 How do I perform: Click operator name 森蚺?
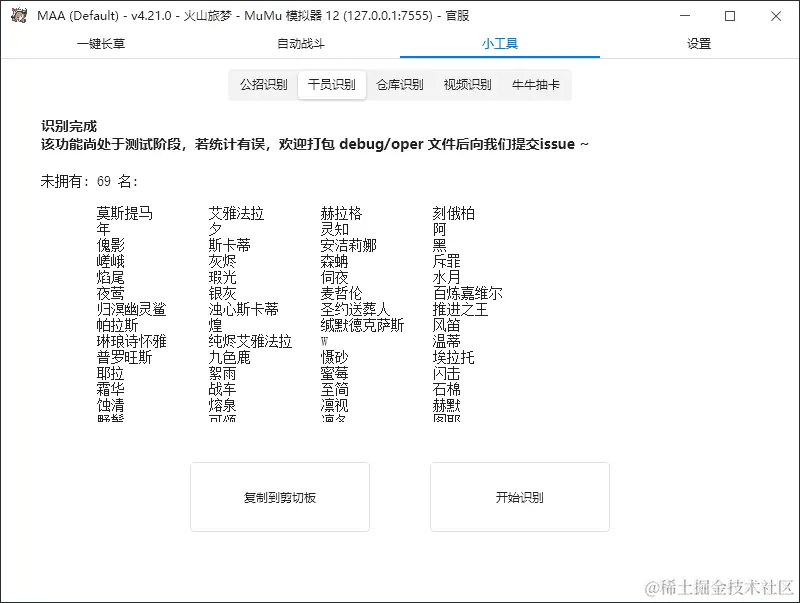coord(335,261)
